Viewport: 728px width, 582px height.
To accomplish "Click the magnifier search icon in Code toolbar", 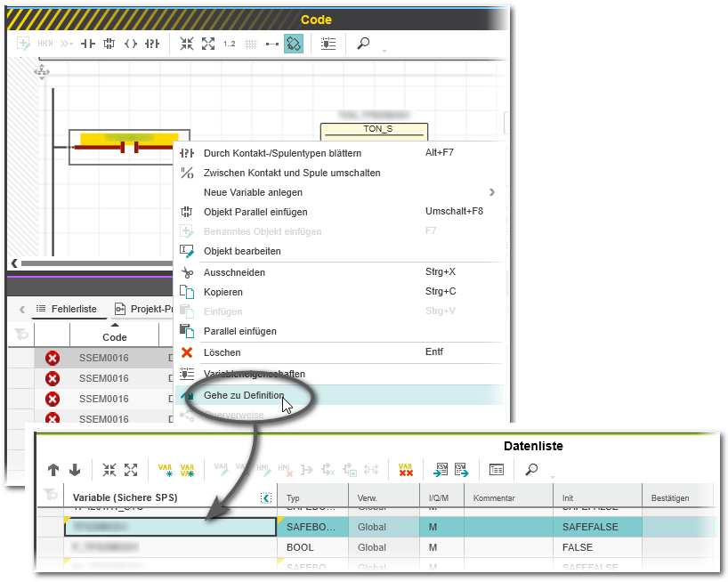I will click(x=363, y=44).
